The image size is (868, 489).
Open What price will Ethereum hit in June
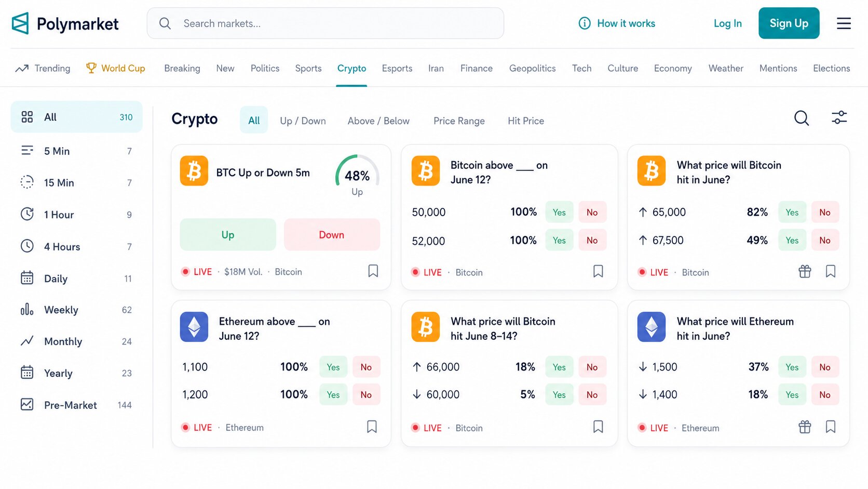735,328
